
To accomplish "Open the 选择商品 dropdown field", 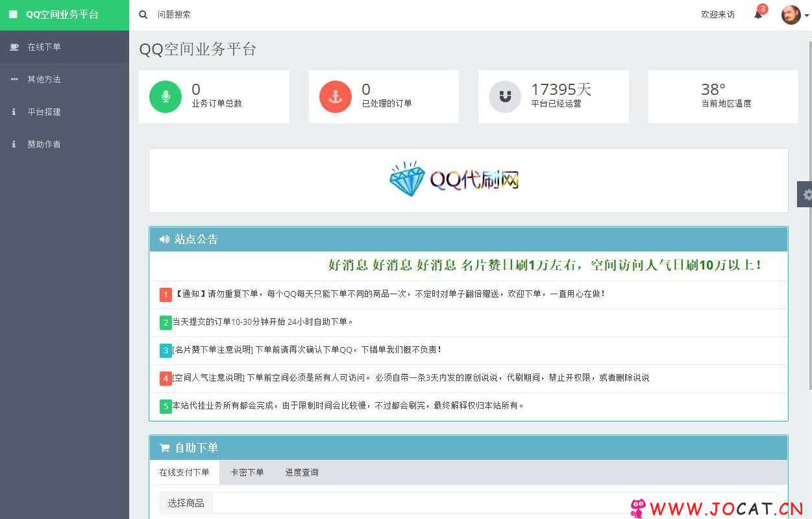I will point(495,503).
